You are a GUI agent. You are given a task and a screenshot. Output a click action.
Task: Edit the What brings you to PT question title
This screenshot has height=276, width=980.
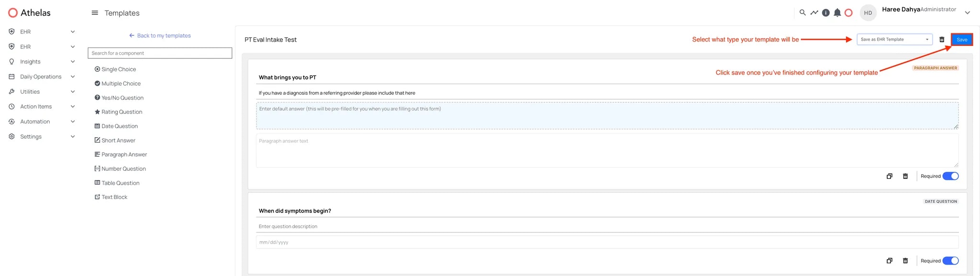tap(288, 77)
